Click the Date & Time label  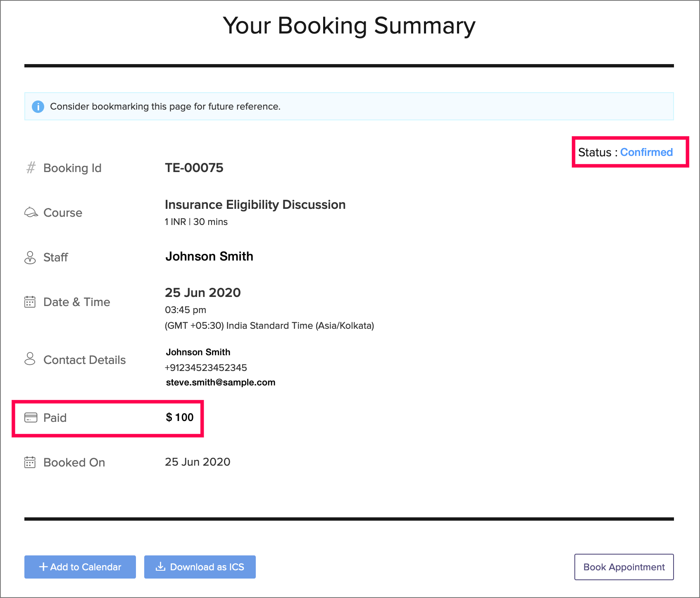(x=77, y=302)
